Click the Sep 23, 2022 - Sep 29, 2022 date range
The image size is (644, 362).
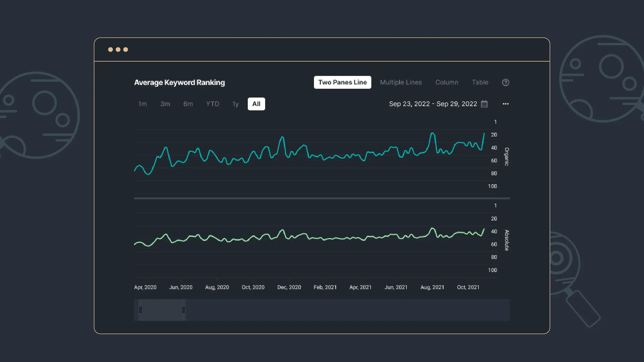(x=433, y=104)
